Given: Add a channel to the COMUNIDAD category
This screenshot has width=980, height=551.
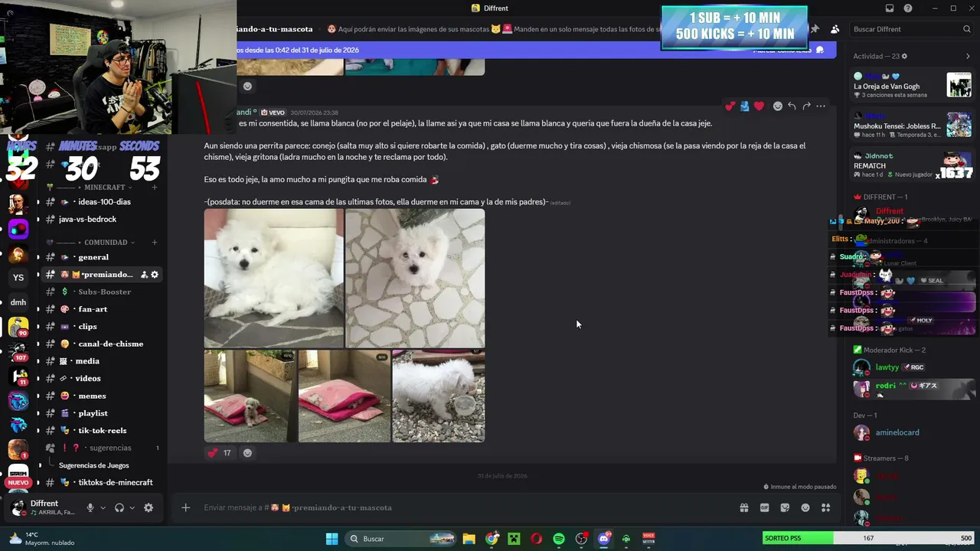Looking at the screenshot, I should (x=155, y=243).
